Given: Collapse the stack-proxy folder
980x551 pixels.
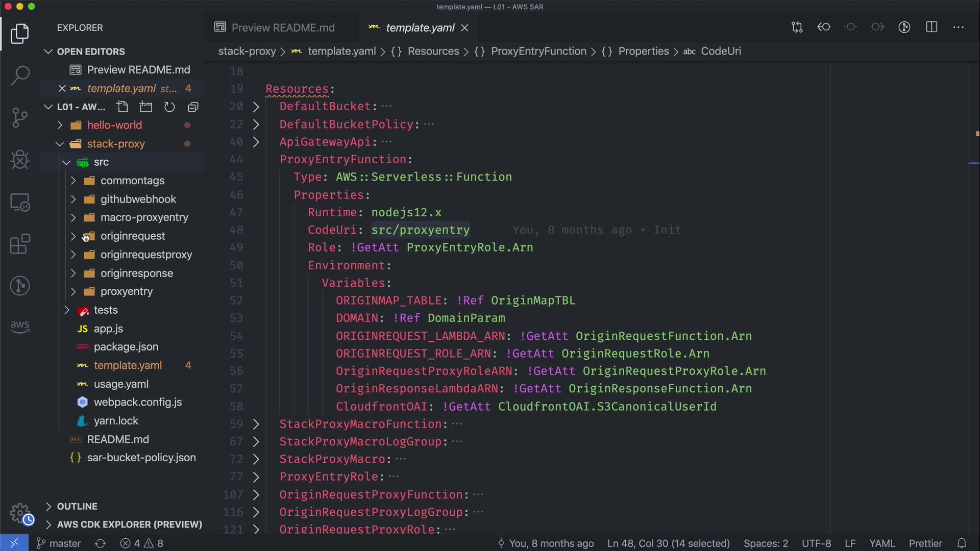Looking at the screenshot, I should coord(116,144).
